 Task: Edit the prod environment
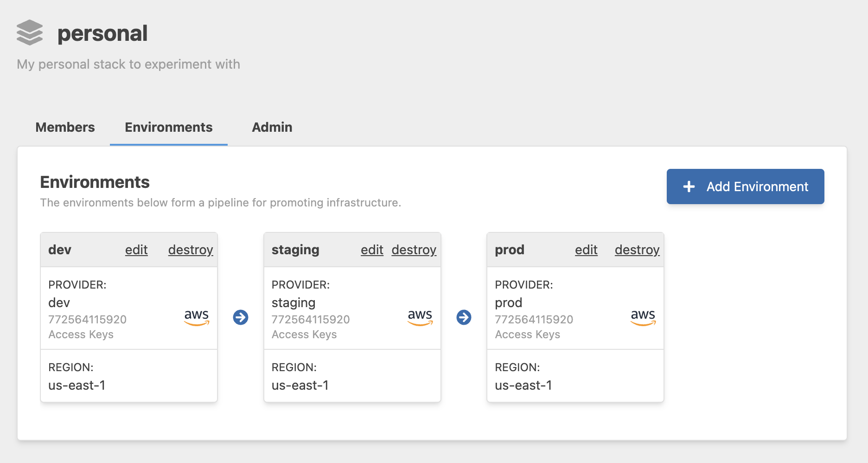point(586,250)
